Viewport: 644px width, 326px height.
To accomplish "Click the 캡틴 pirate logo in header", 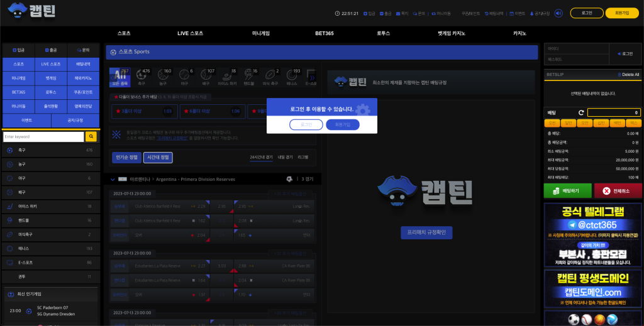I will point(31,11).
